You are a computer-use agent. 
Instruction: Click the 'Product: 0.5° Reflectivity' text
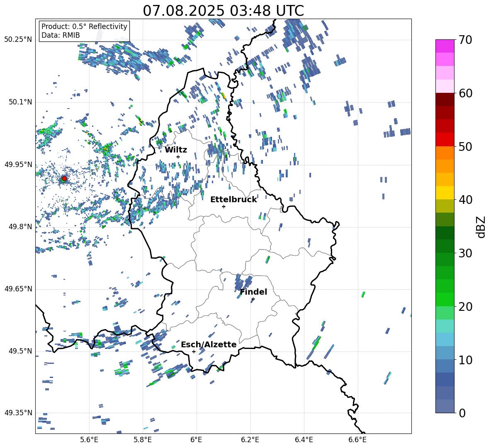coord(84,26)
